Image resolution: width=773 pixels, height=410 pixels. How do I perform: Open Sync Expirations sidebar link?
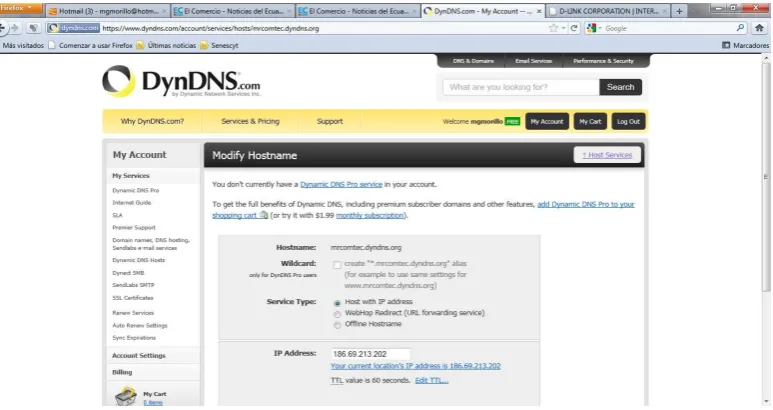pyautogui.click(x=134, y=338)
